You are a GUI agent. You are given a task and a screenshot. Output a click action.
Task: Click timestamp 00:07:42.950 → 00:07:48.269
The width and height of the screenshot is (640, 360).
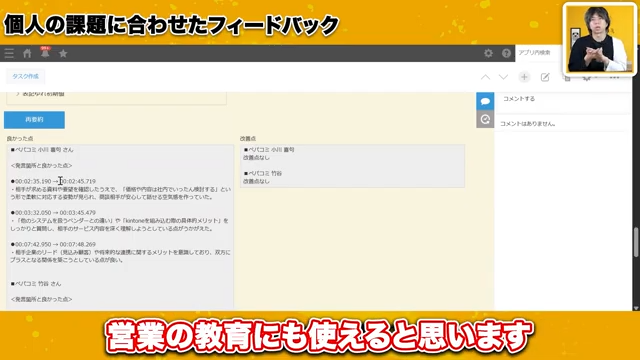(53, 244)
